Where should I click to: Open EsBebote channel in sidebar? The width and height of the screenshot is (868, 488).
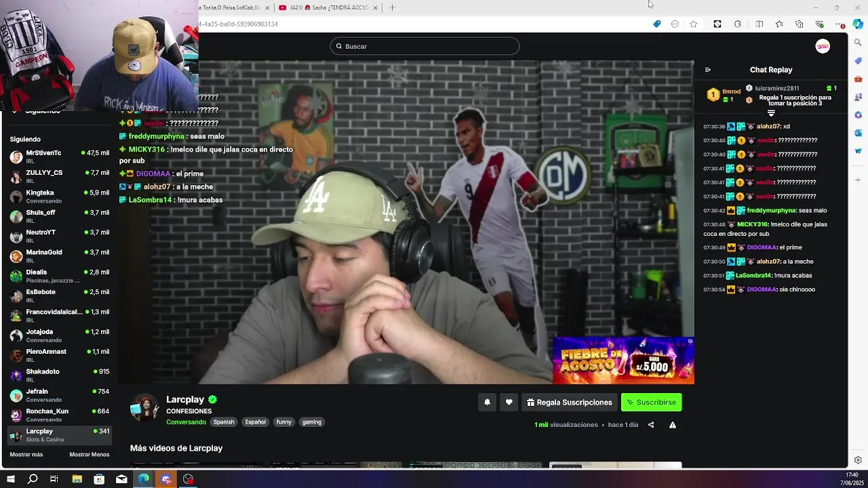[60, 296]
